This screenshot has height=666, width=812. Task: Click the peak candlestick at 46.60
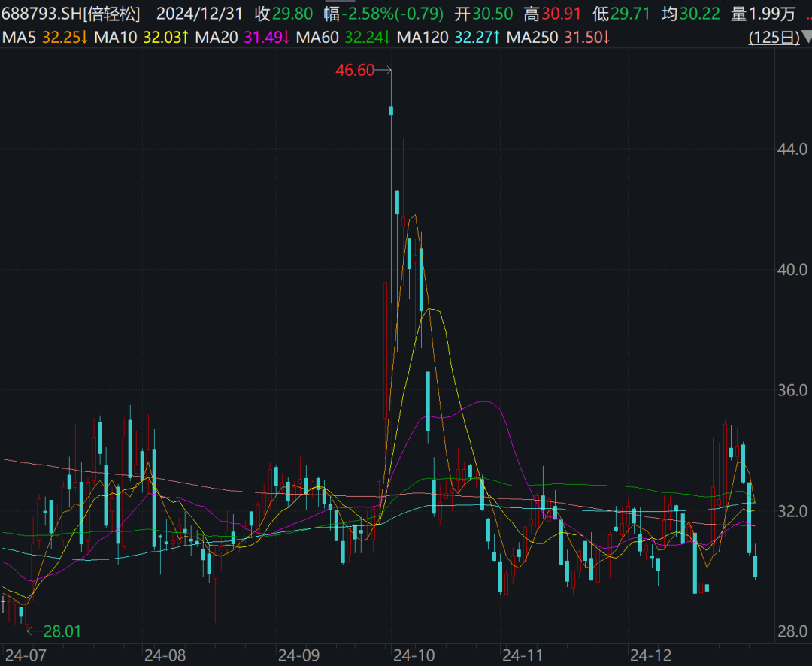click(392, 110)
